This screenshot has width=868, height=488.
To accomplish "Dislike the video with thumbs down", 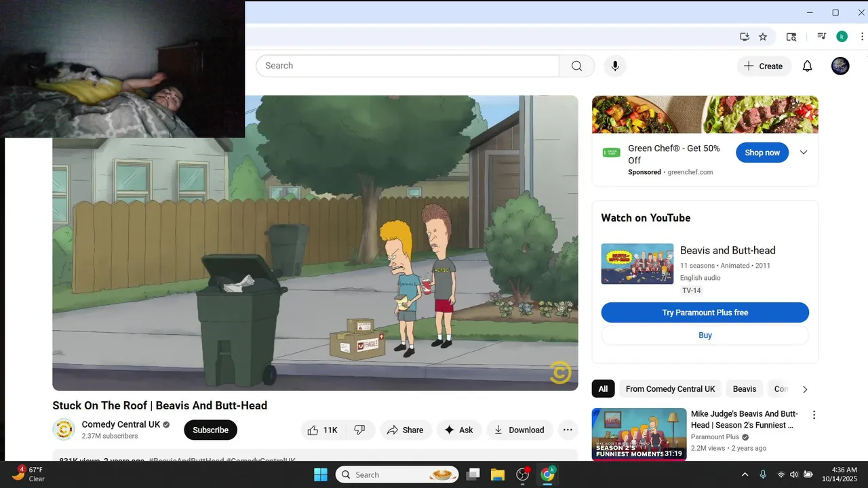I will [360, 430].
